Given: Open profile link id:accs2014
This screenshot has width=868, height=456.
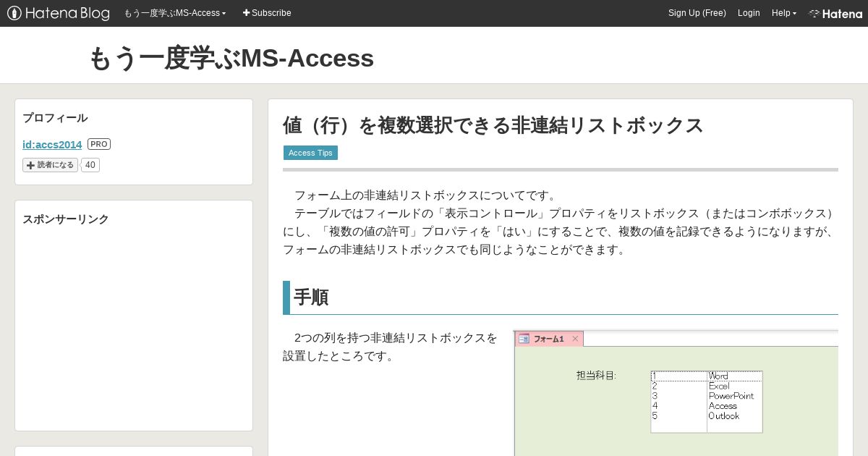Looking at the screenshot, I should pos(52,144).
